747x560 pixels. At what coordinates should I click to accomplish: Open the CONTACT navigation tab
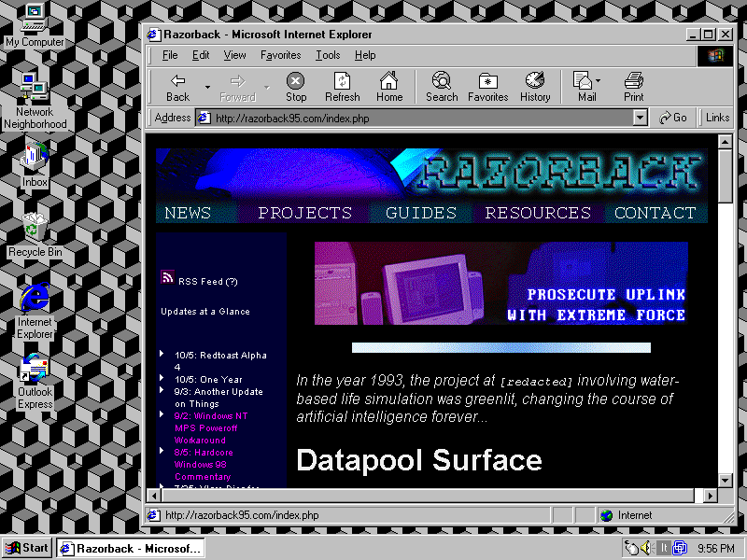coord(655,213)
